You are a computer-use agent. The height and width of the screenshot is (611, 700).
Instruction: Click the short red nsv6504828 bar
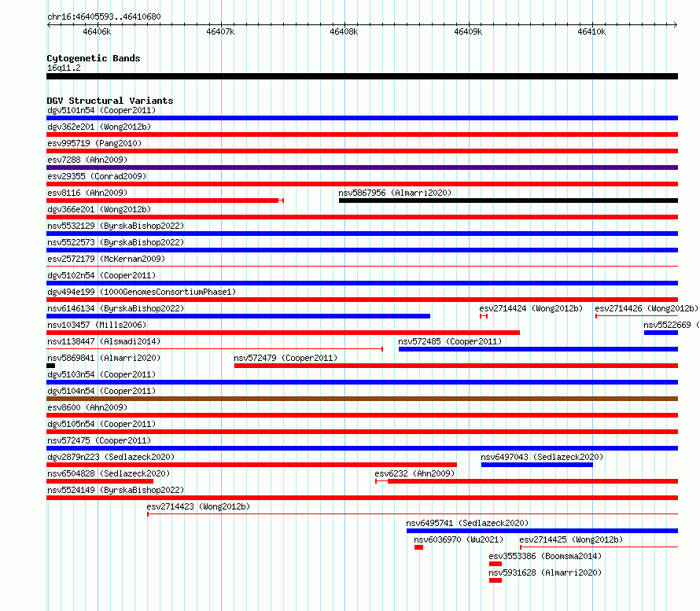pos(100,481)
